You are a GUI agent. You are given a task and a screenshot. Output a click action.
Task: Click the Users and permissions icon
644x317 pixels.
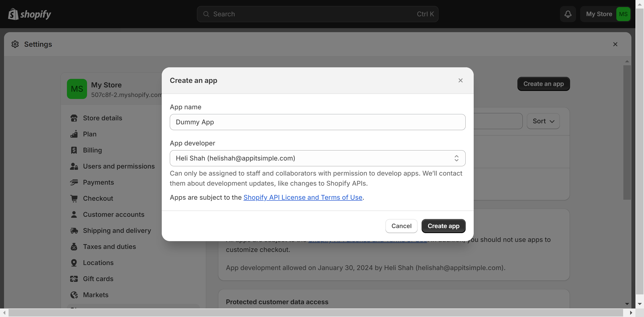[74, 166]
